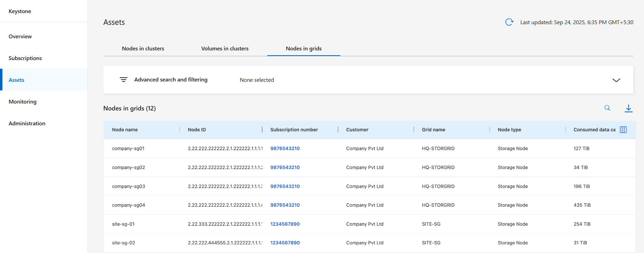The height and width of the screenshot is (253, 644).
Task: Open the column chooser icon
Action: [623, 130]
